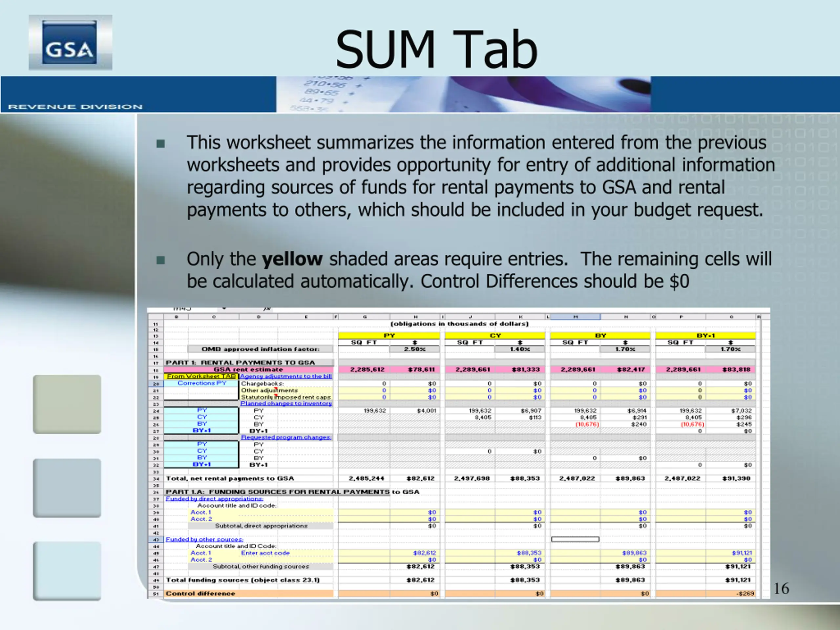Open the Name Box dropdown arrow

point(224,309)
